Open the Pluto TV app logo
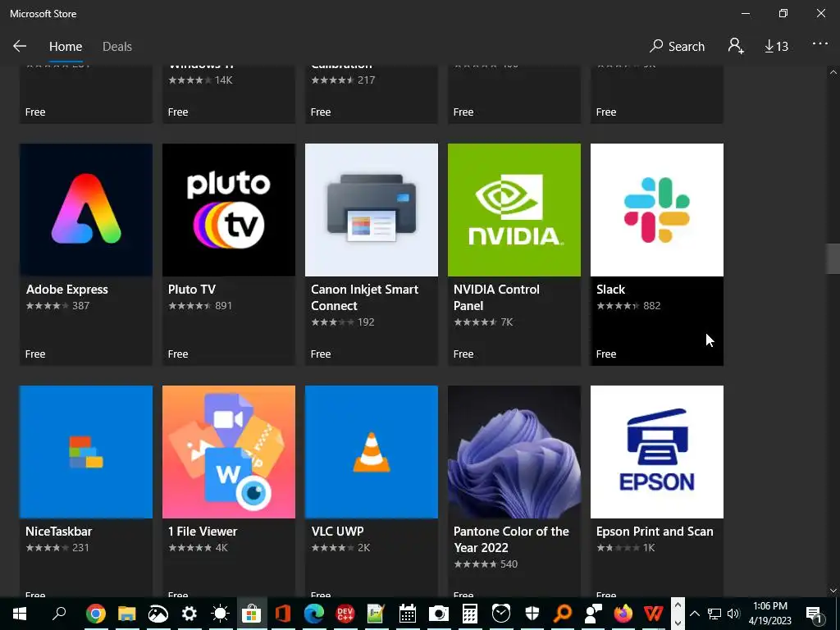840x630 pixels. (x=229, y=209)
